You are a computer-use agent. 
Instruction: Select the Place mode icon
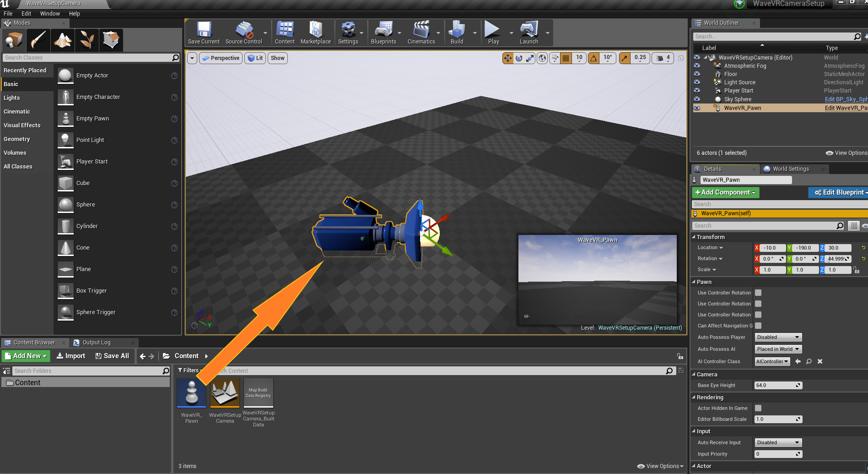[x=14, y=40]
